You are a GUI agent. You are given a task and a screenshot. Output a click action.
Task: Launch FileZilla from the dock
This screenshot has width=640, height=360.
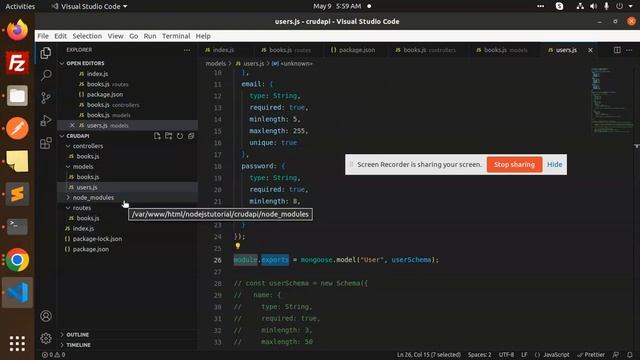[17, 63]
